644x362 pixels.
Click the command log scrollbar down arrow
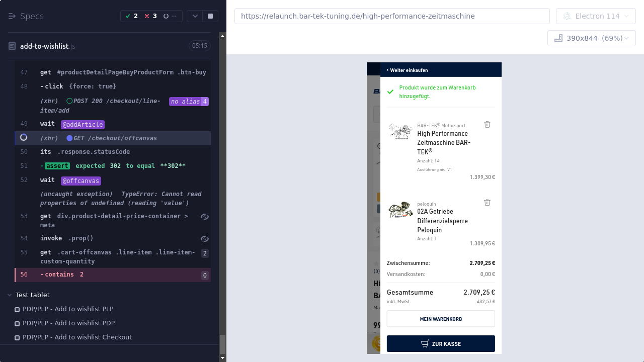click(223, 358)
